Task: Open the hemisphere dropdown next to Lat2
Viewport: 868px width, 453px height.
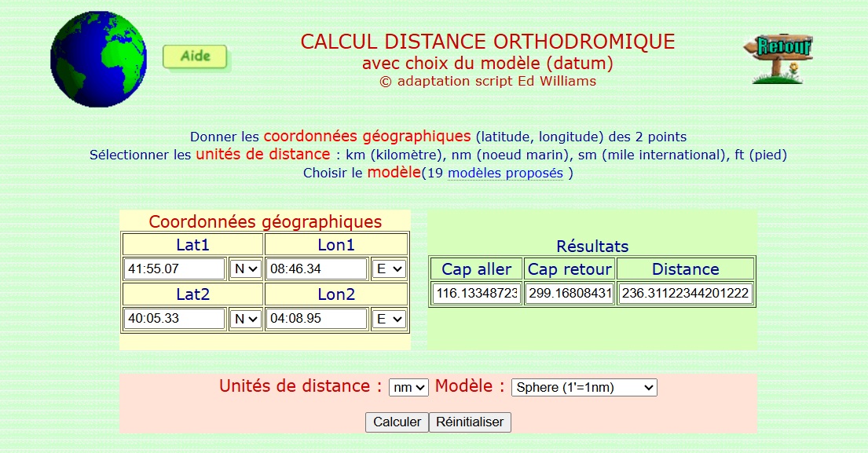Action: (x=244, y=319)
